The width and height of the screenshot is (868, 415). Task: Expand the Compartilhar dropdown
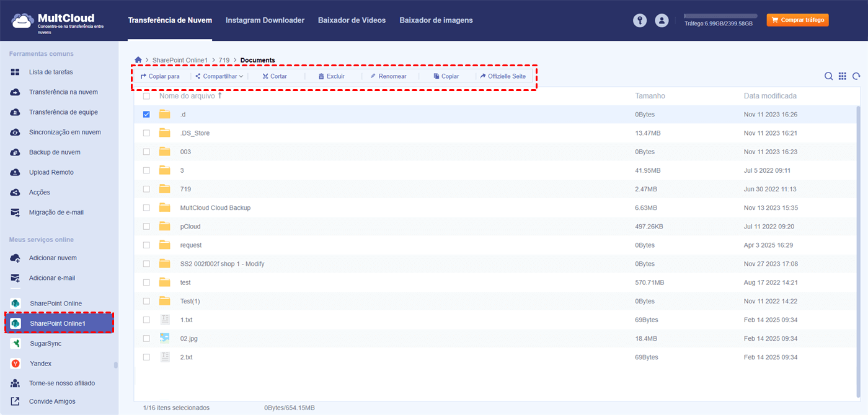(219, 76)
